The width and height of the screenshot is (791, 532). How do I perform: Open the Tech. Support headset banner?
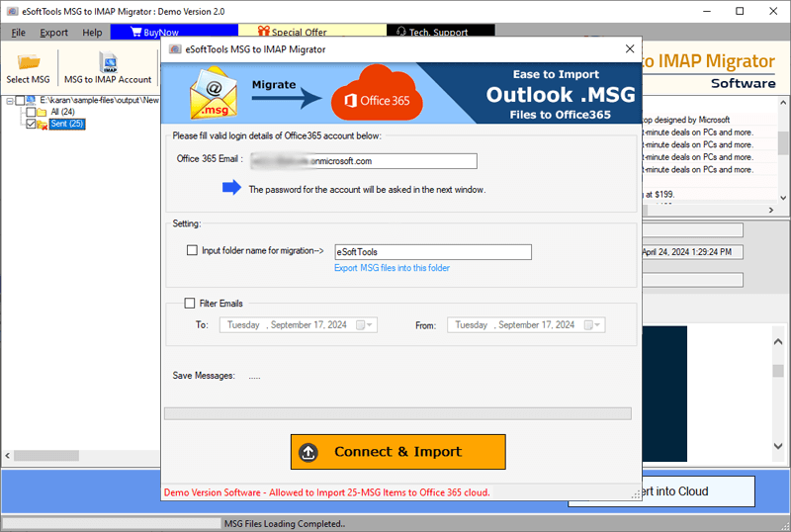coord(440,32)
